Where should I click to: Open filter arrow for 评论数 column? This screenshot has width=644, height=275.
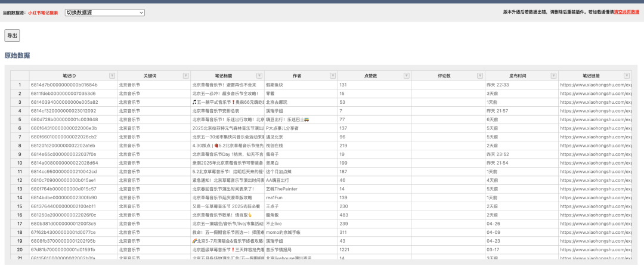coord(479,76)
